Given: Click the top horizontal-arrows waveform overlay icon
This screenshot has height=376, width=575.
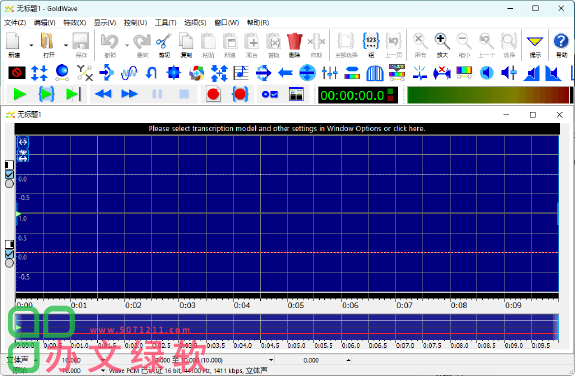Looking at the screenshot, I should click(x=23, y=142).
